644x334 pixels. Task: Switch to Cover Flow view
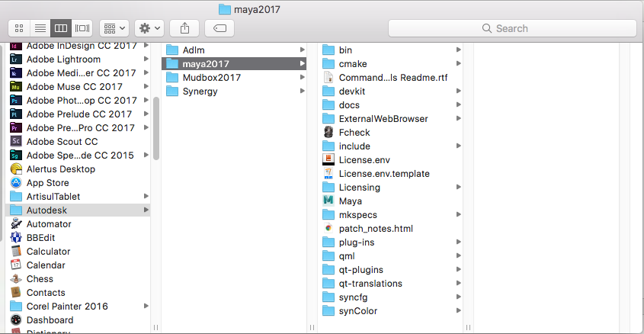click(x=82, y=28)
